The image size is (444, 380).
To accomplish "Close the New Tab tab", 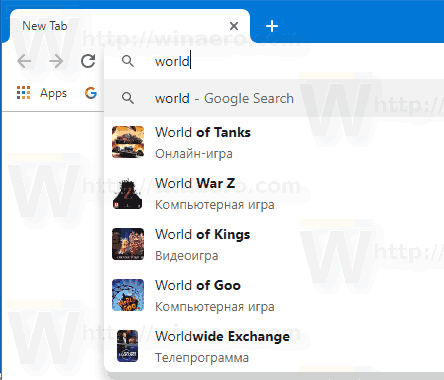I will point(234,26).
